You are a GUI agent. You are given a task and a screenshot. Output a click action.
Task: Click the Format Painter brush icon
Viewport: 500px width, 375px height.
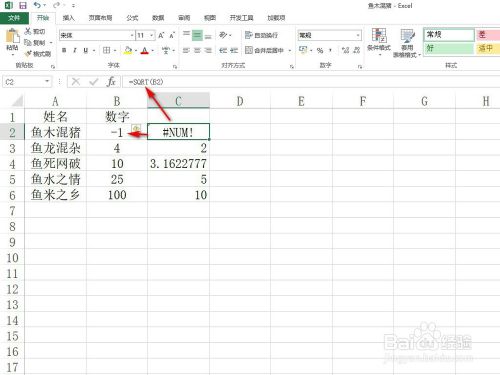(28, 53)
